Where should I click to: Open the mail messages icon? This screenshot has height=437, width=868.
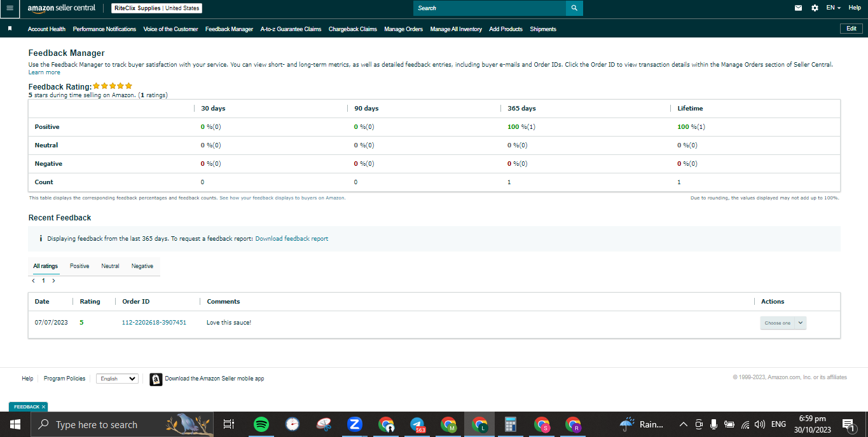click(x=799, y=8)
